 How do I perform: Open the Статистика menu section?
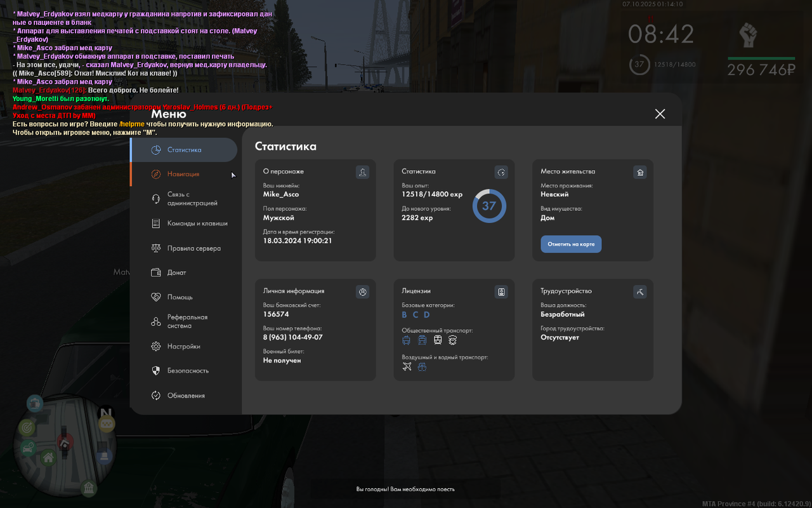pyautogui.click(x=184, y=150)
